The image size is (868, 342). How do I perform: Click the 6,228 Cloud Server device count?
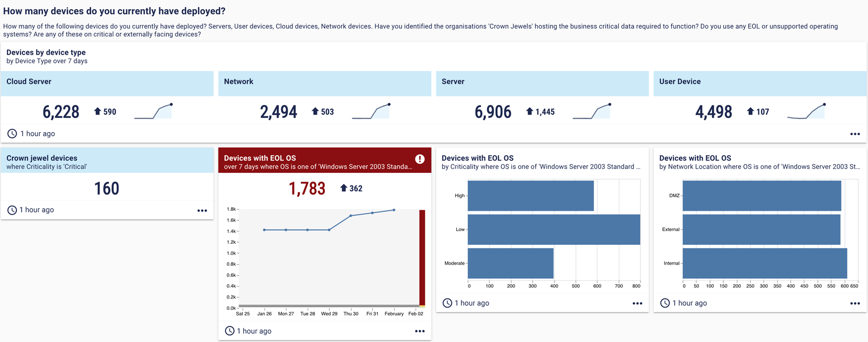click(61, 112)
